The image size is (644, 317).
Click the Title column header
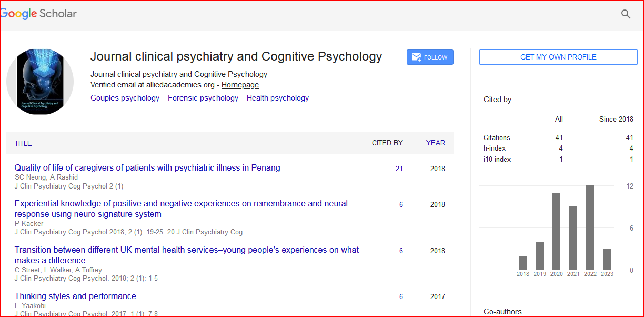[23, 143]
